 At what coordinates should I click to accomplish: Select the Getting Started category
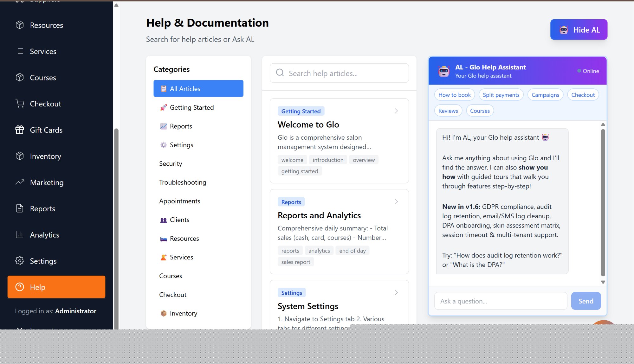(191, 107)
